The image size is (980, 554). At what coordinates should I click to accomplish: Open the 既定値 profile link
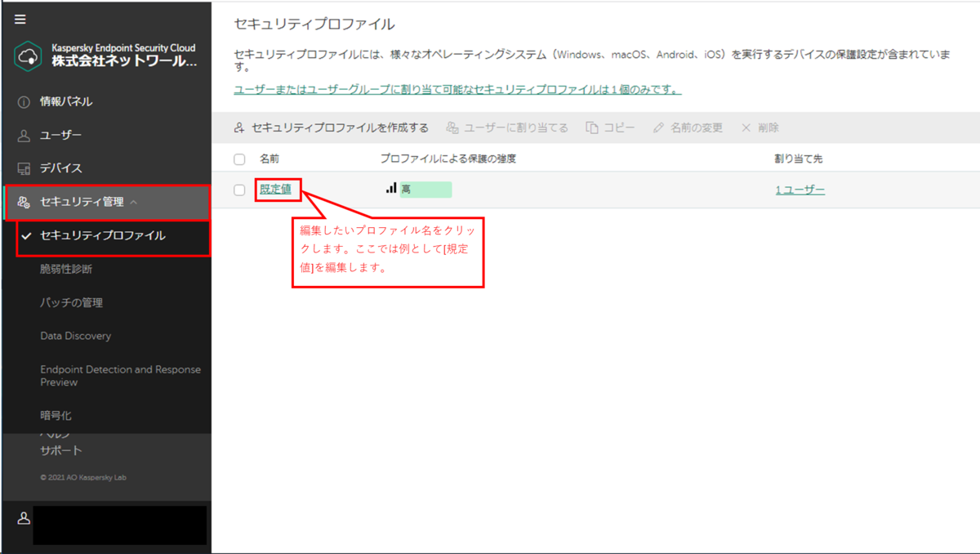click(276, 190)
